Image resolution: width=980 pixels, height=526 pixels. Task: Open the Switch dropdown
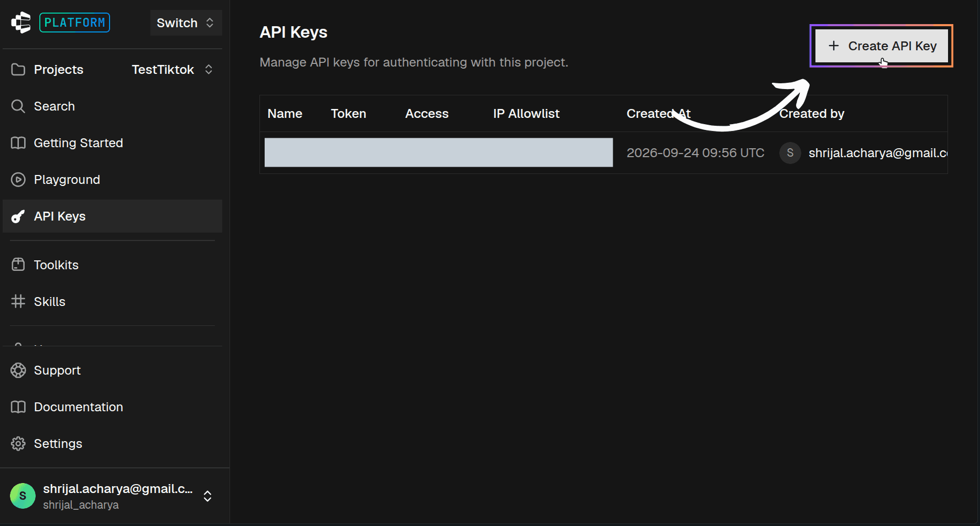(186, 23)
